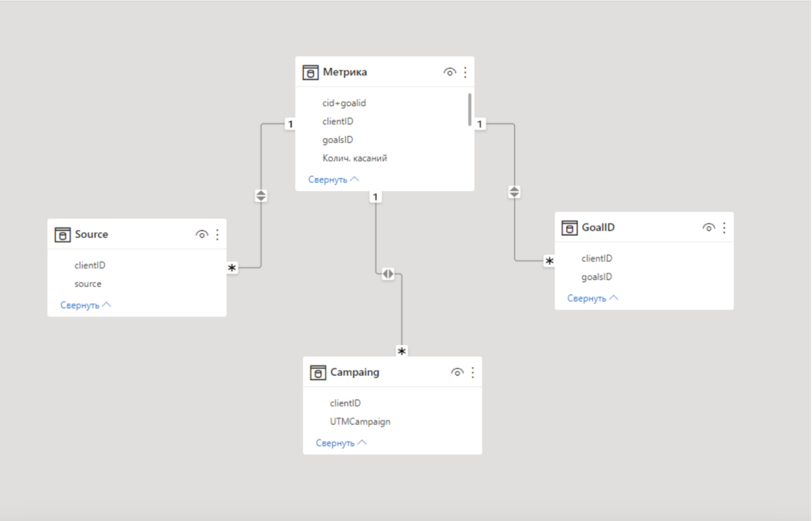Collapse the Campaing table with Свернуть
The image size is (812, 521).
[x=341, y=443]
